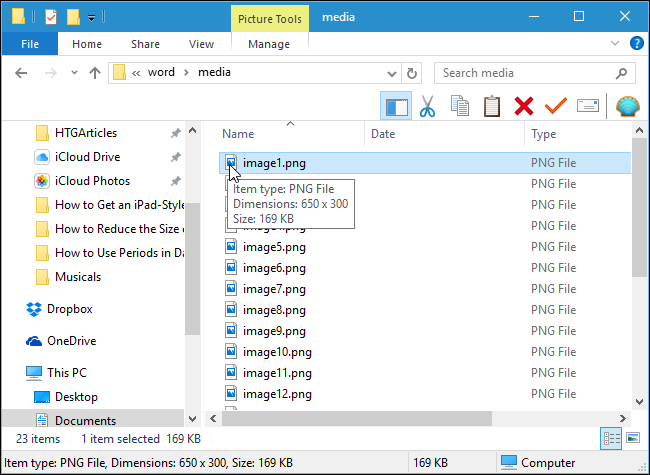Click the word breadcrumb in address bar
This screenshot has height=475, width=650.
point(161,73)
